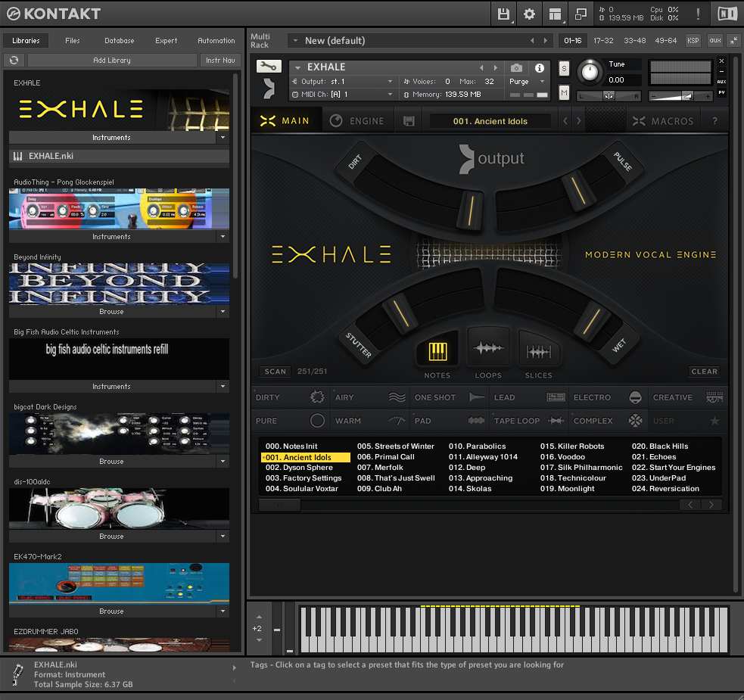Click the CLEAR button
Screen dimensions: 744x700
705,371
